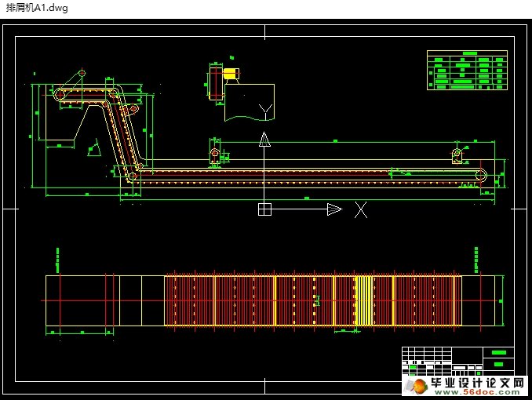
Task: Select the upper-left drive pulley circle
Action: click(x=60, y=94)
